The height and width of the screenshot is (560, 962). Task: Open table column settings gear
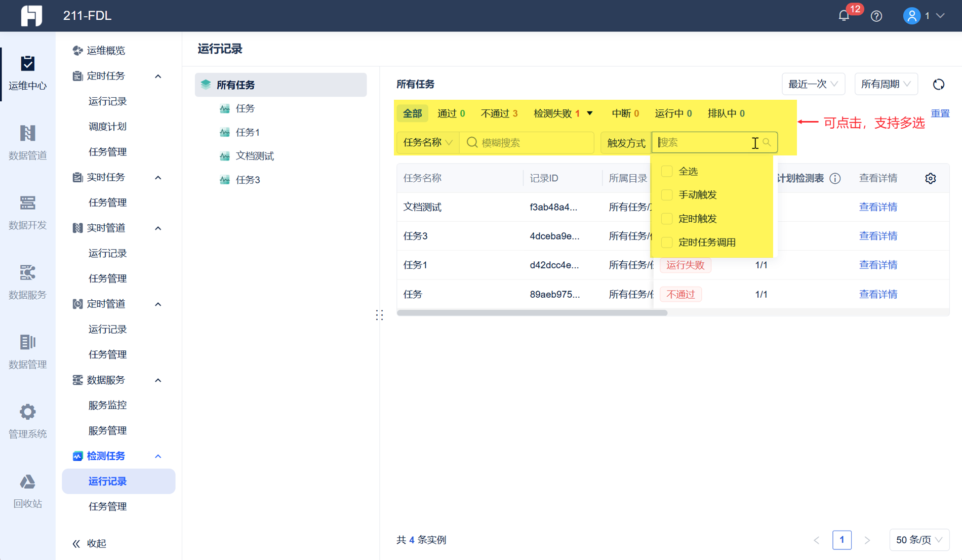(931, 178)
